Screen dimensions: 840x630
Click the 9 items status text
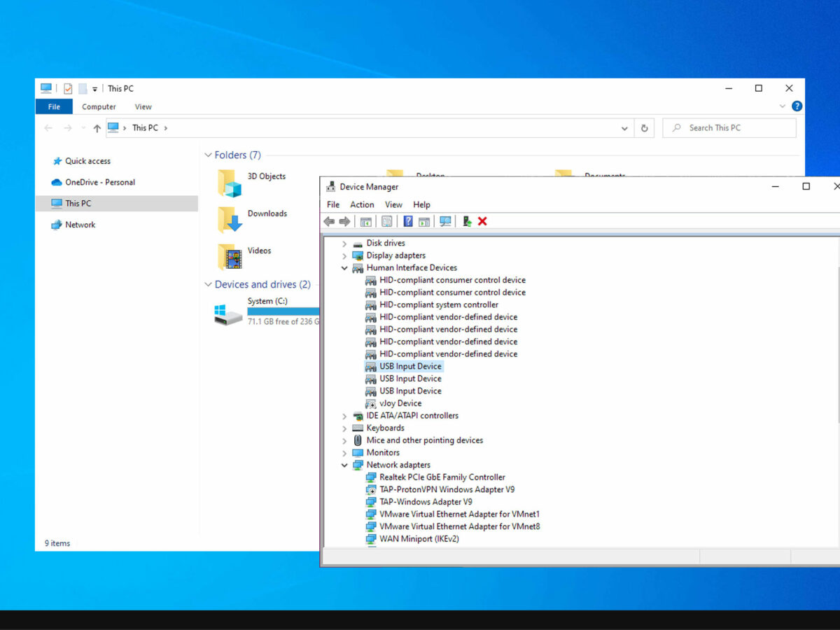point(57,543)
